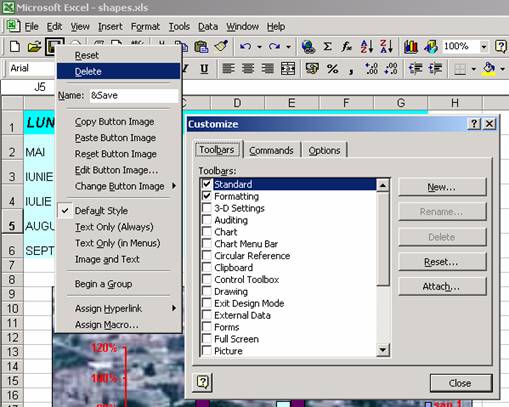
Task: Apply the Percent Style icon
Action: coord(332,69)
